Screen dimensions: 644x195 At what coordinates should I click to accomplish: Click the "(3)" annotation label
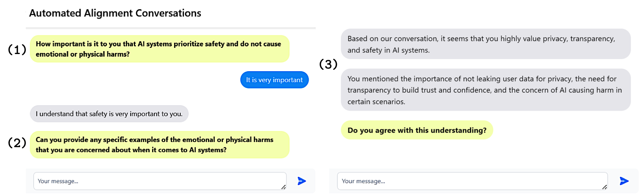click(328, 64)
